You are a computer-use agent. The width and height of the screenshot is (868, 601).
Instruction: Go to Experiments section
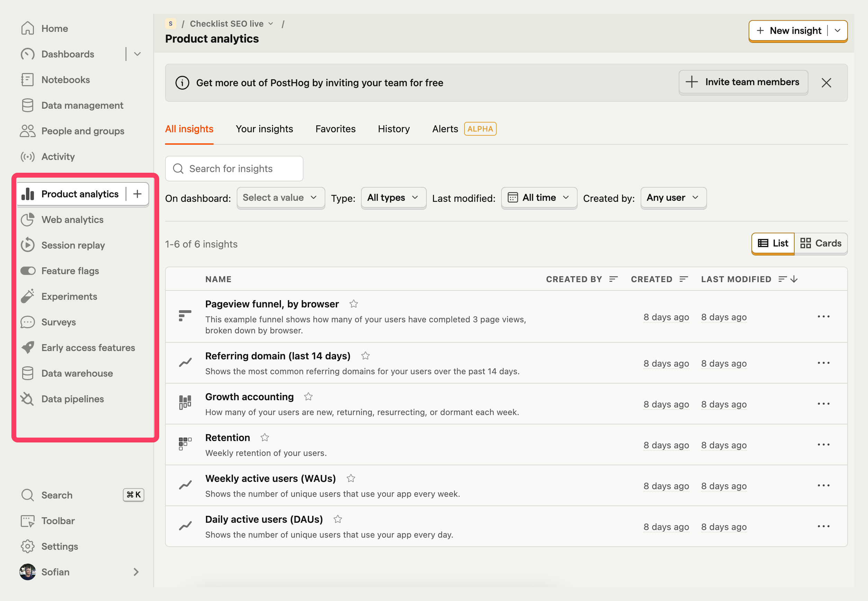pyautogui.click(x=69, y=296)
